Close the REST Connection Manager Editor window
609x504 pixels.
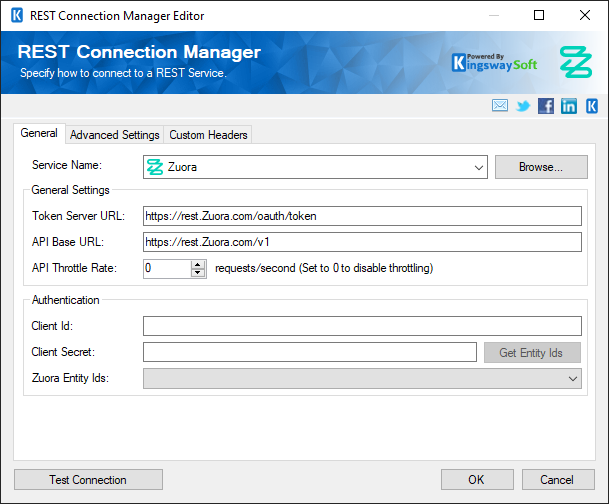pos(585,16)
